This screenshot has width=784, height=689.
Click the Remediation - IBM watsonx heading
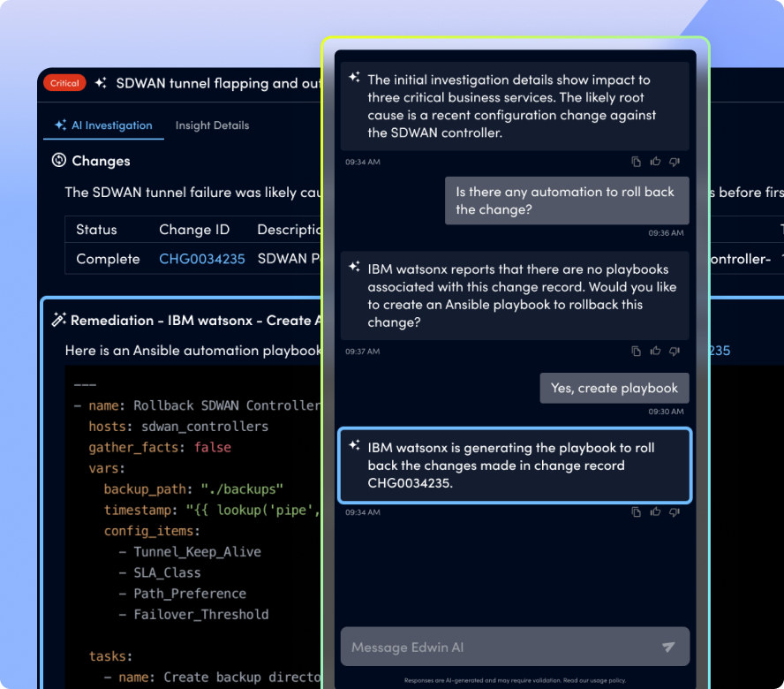pos(195,321)
